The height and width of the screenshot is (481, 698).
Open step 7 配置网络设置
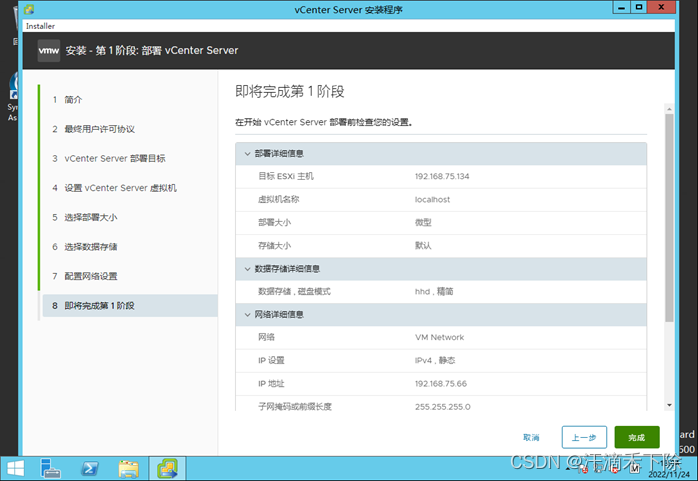click(x=90, y=276)
